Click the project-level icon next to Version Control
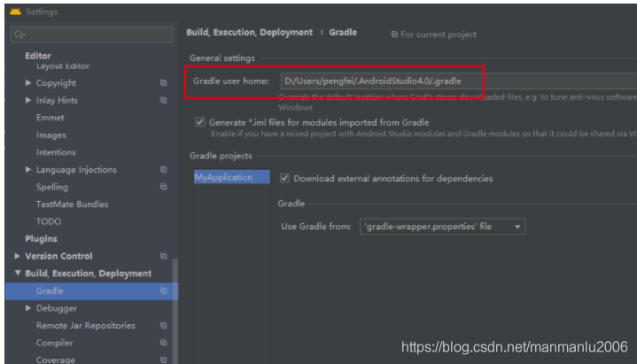Screen dimensions: 637x364 coord(164,256)
